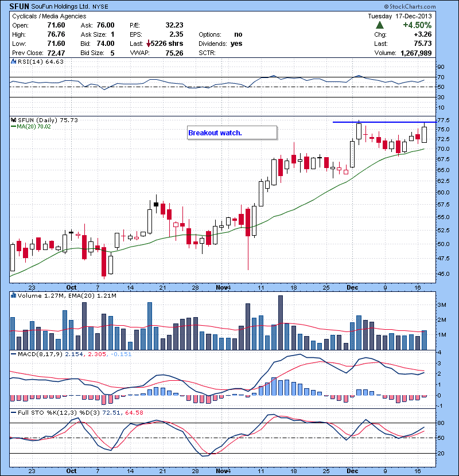Click the StockCharts.com copyright label

tap(410, 6)
